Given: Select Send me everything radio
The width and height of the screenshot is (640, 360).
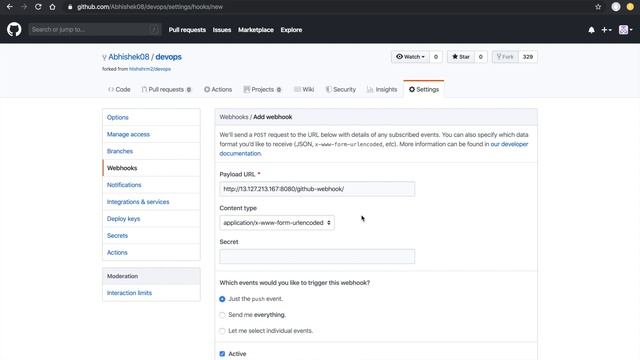Looking at the screenshot, I should [222, 315].
